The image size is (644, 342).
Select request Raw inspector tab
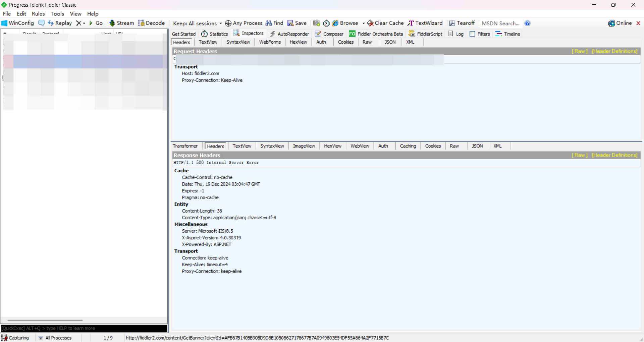(367, 42)
